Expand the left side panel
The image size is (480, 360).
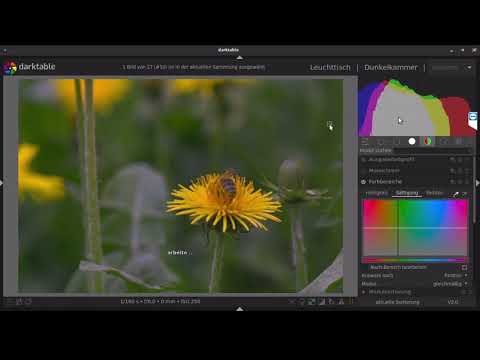[x=2, y=183]
